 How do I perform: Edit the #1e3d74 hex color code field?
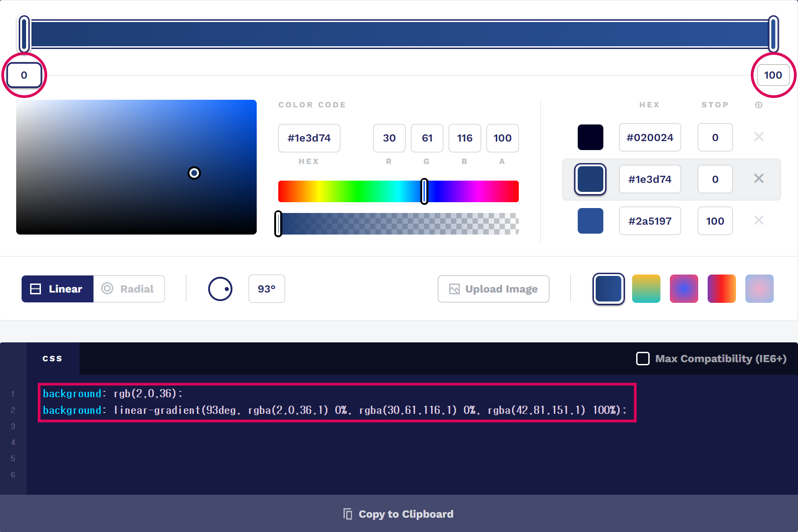[309, 138]
